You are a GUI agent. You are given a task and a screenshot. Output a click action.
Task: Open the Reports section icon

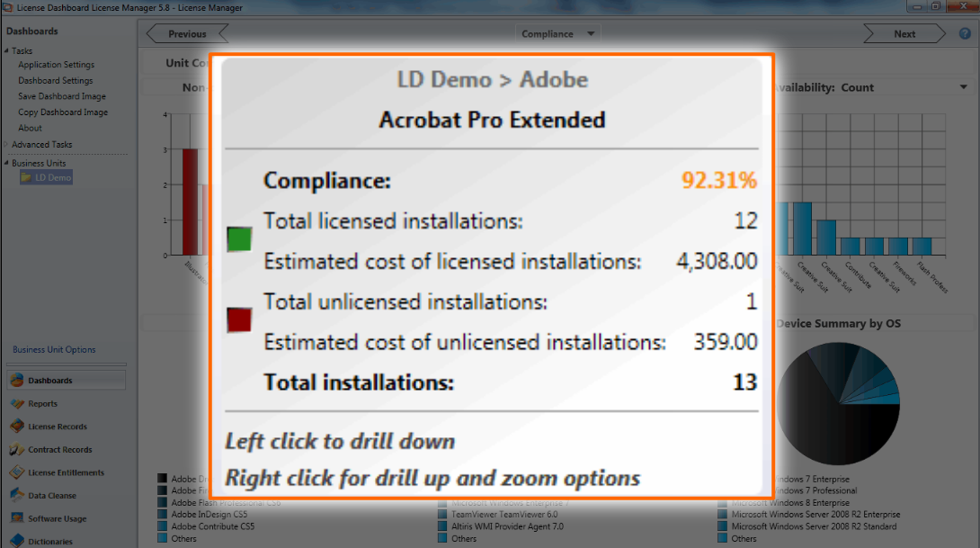click(x=17, y=404)
